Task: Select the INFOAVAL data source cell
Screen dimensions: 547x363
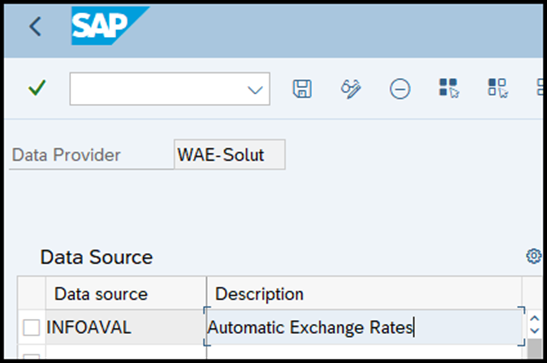Action: pos(126,327)
